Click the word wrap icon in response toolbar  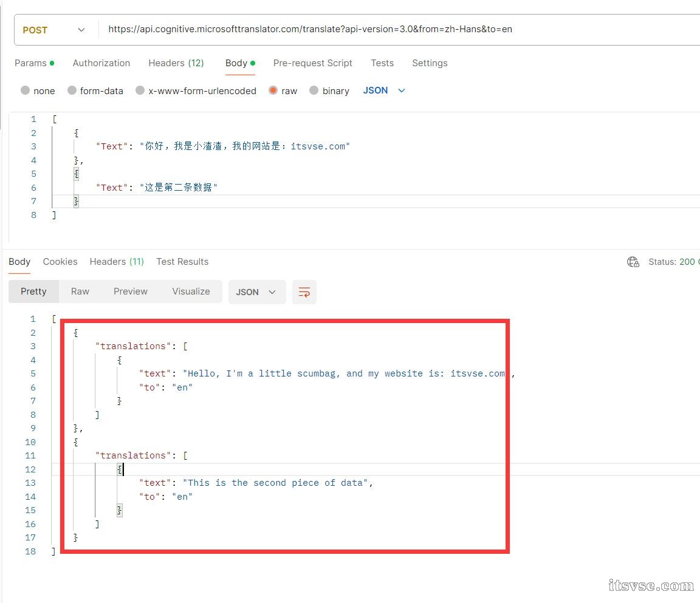pyautogui.click(x=304, y=292)
